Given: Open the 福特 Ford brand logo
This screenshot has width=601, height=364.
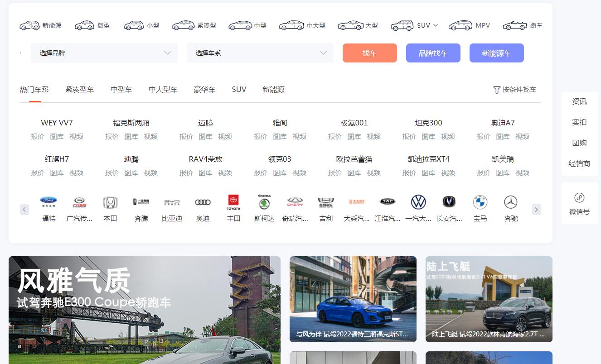Looking at the screenshot, I should (48, 202).
